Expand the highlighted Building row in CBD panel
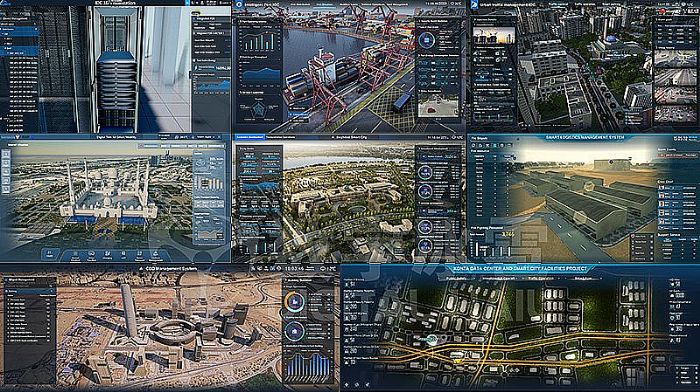Image resolution: width=700 pixels, height=392 pixels. [x=30, y=291]
